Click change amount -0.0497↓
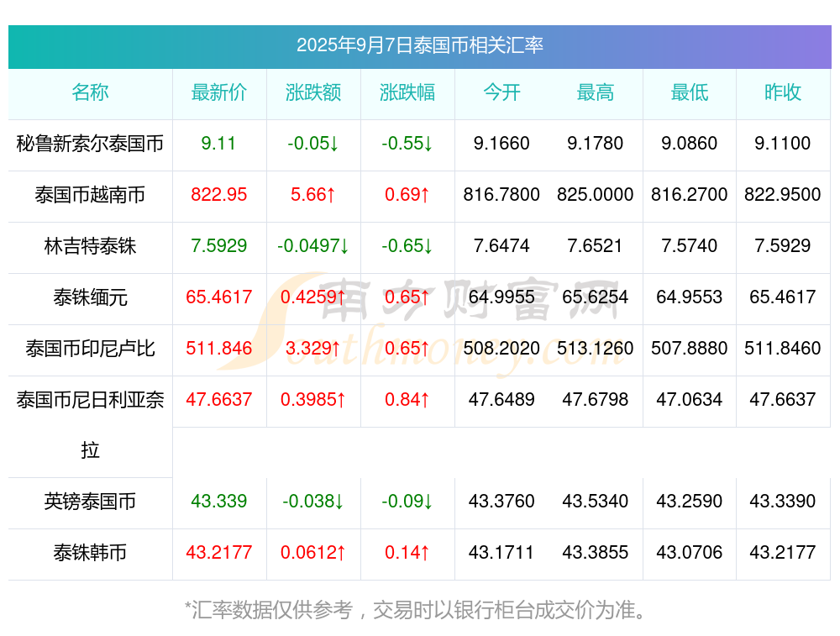Viewport: 840px width, 636px height. click(x=312, y=246)
